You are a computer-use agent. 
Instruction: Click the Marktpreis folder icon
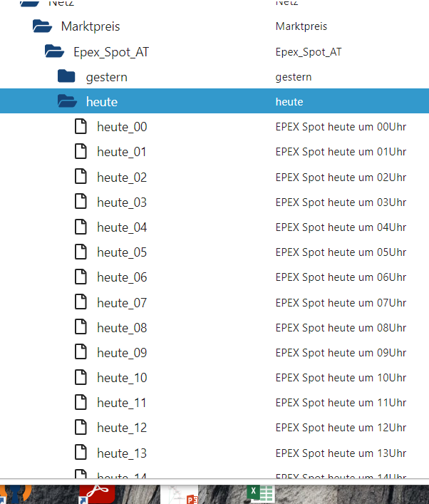click(42, 26)
